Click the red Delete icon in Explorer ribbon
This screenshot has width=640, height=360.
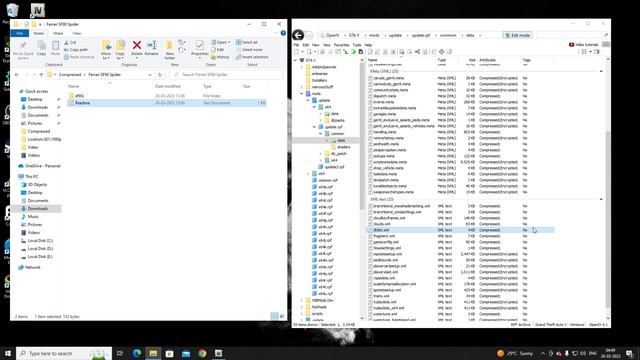(x=137, y=45)
